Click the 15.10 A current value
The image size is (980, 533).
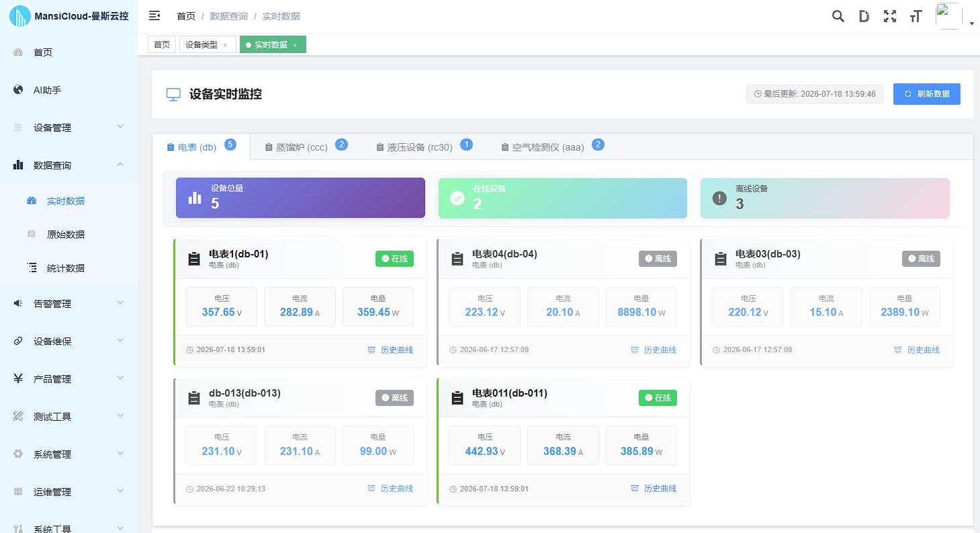(827, 313)
